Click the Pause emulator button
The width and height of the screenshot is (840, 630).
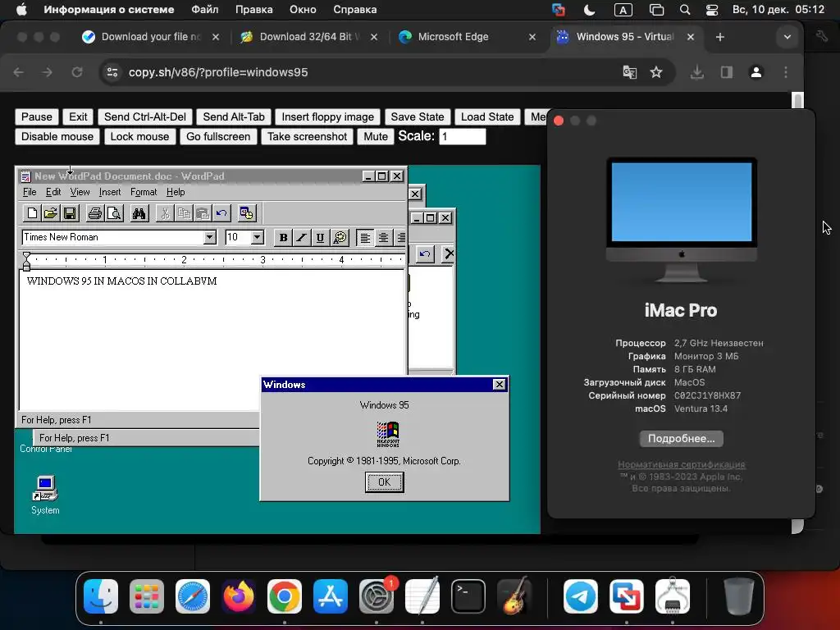36,116
